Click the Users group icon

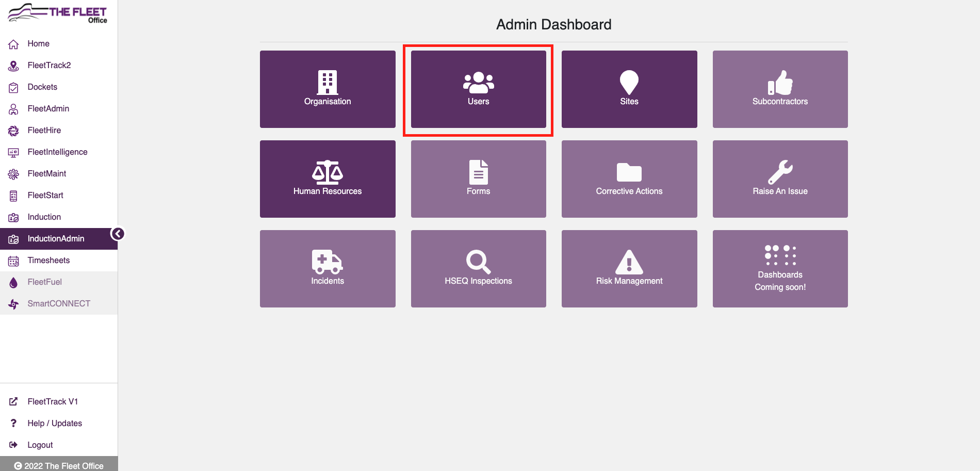coord(479,83)
